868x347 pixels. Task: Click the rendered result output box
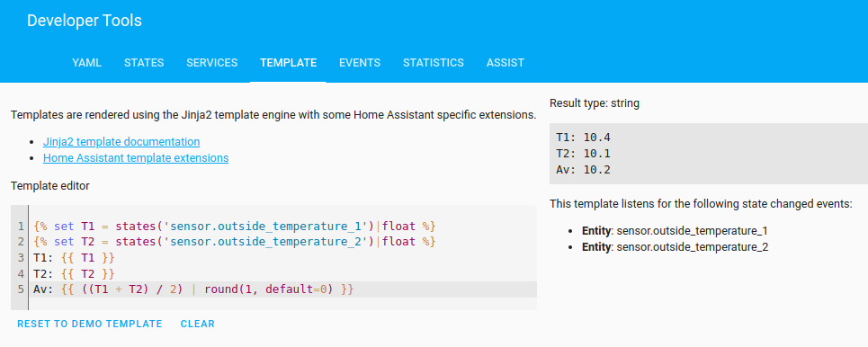pos(709,154)
